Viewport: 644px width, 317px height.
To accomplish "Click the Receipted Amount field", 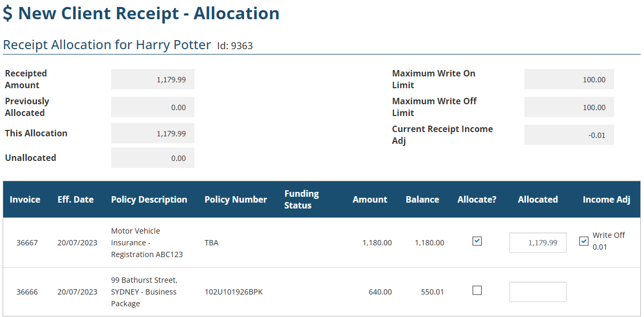I will point(153,79).
